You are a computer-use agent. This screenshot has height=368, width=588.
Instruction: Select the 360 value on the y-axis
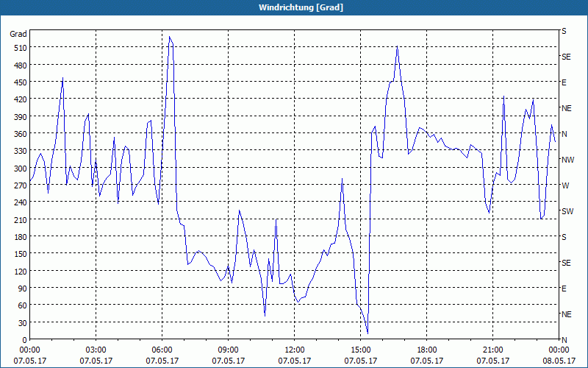pos(20,134)
